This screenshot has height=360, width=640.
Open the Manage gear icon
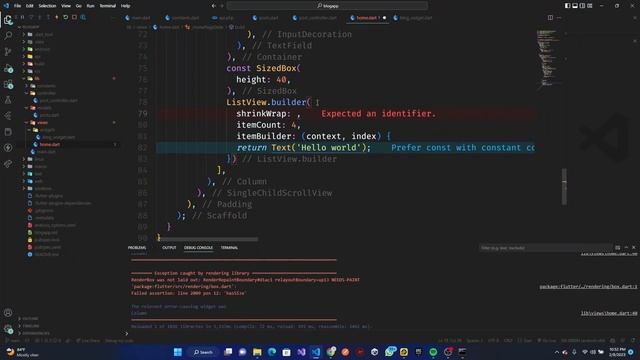8,329
